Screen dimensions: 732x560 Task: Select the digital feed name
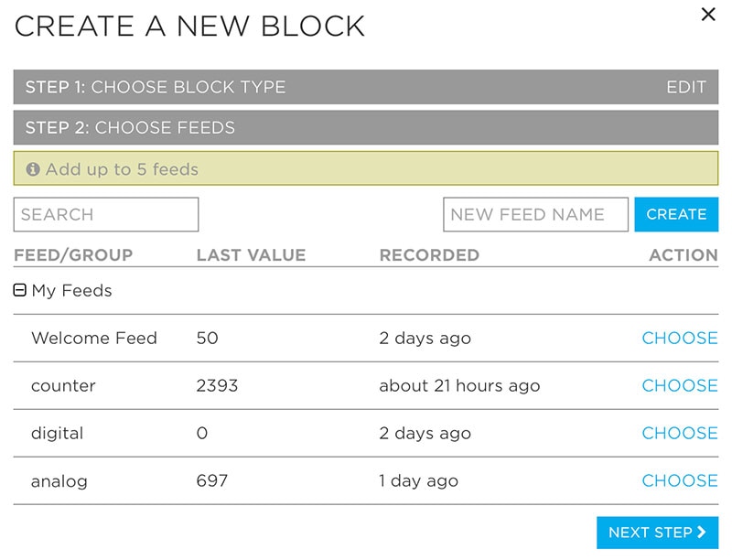[x=57, y=433]
